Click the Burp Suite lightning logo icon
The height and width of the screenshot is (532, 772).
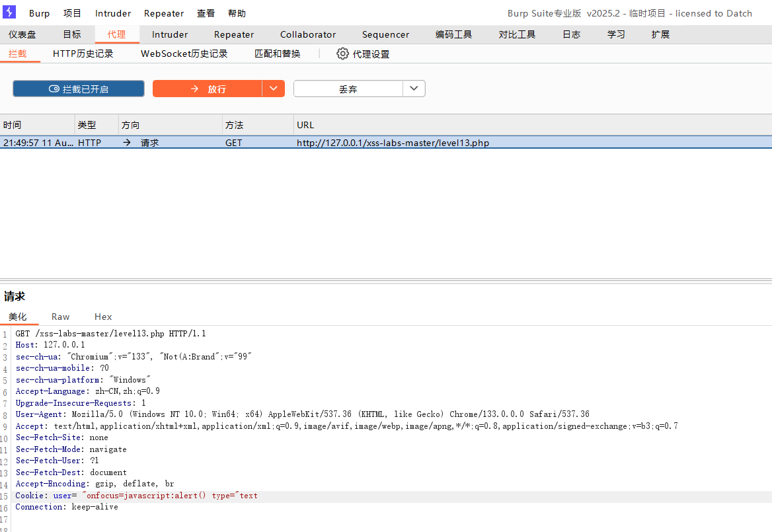pos(9,12)
